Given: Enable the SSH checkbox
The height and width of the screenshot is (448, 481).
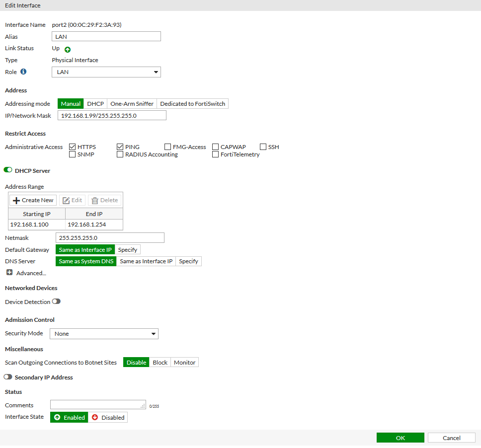Looking at the screenshot, I should pos(263,147).
